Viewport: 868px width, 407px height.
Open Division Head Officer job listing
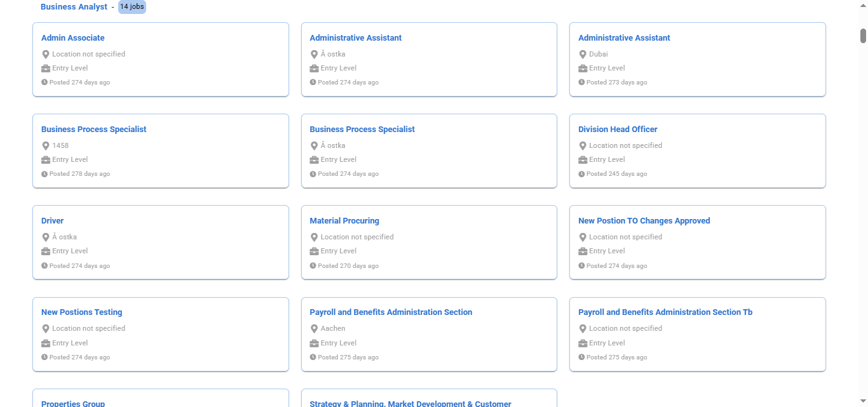click(618, 130)
